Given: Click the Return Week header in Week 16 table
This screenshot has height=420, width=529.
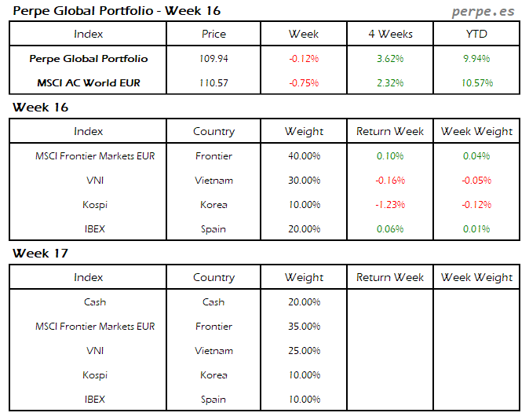Looking at the screenshot, I should pyautogui.click(x=390, y=132).
